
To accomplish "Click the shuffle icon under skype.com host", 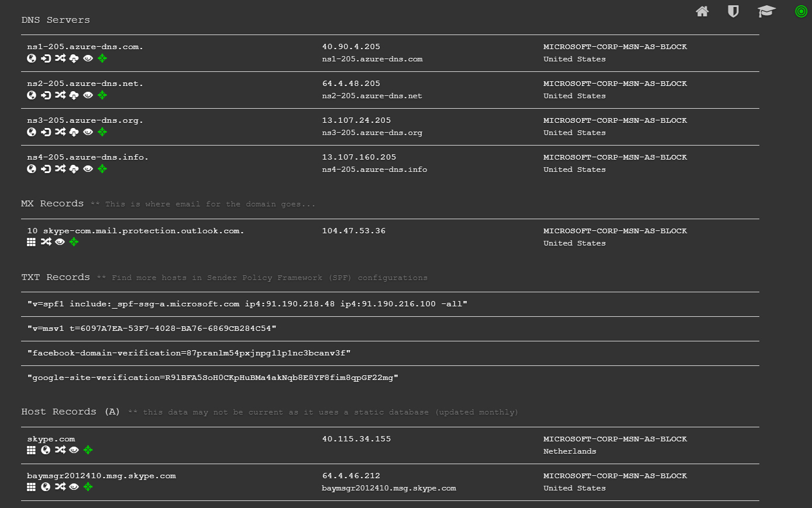I will (60, 450).
